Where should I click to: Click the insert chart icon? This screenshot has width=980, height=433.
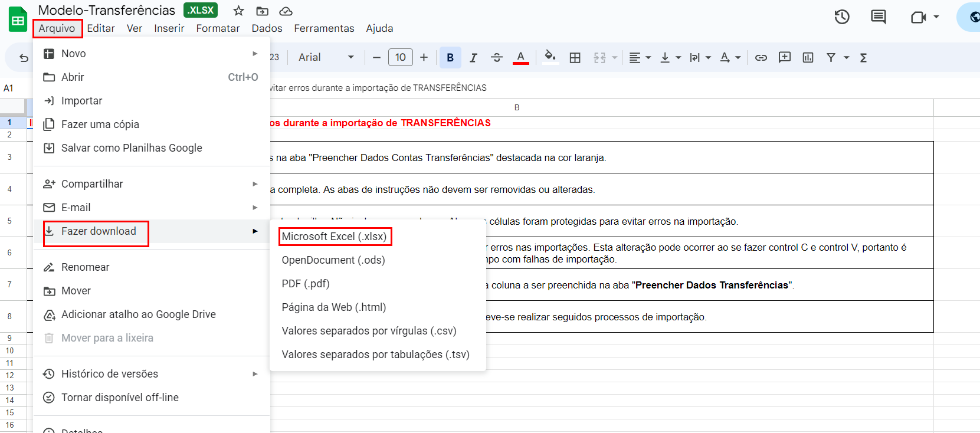tap(808, 57)
